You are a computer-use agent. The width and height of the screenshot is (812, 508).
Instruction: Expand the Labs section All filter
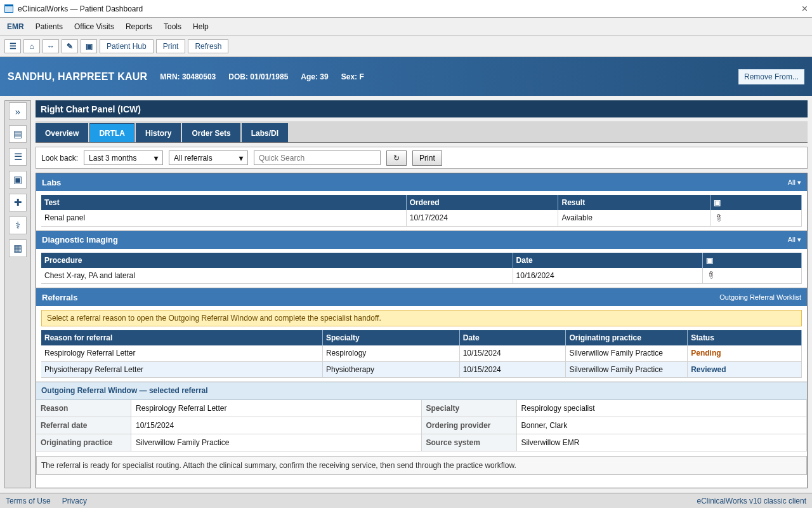[794, 183]
